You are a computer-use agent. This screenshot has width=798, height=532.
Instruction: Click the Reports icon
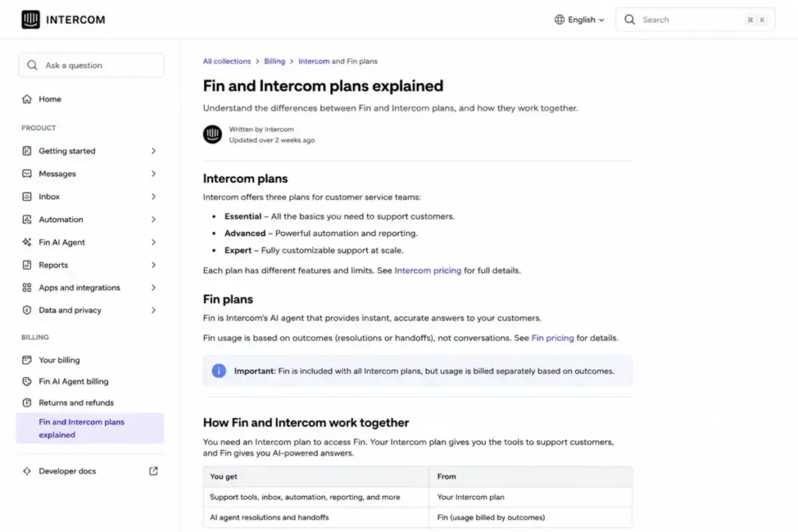click(27, 265)
